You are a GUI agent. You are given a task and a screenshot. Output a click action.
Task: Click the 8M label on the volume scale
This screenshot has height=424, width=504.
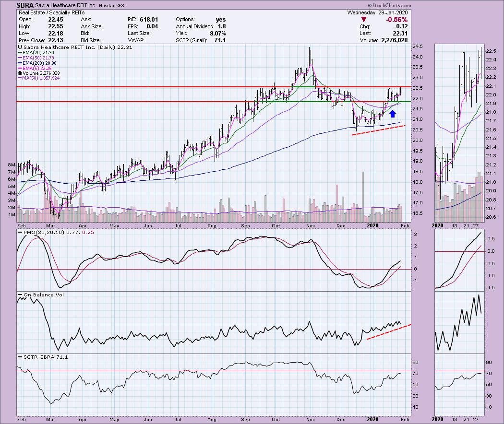12,165
